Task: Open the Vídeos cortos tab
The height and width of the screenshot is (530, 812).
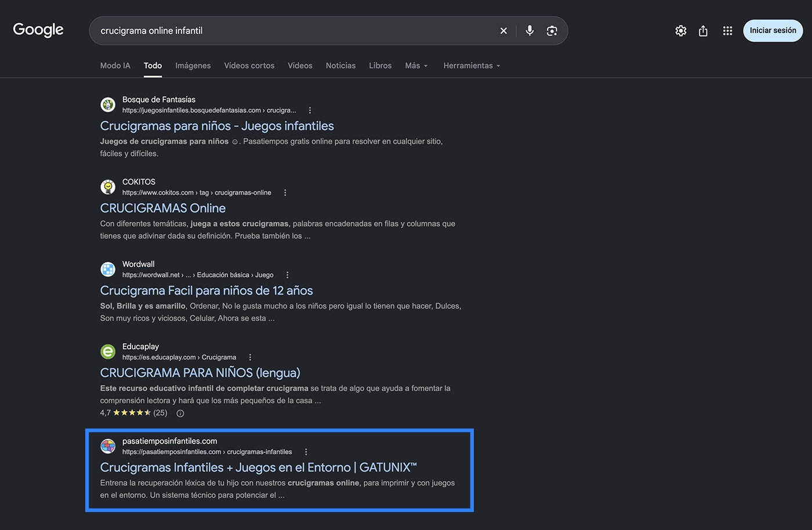Action: coord(249,66)
